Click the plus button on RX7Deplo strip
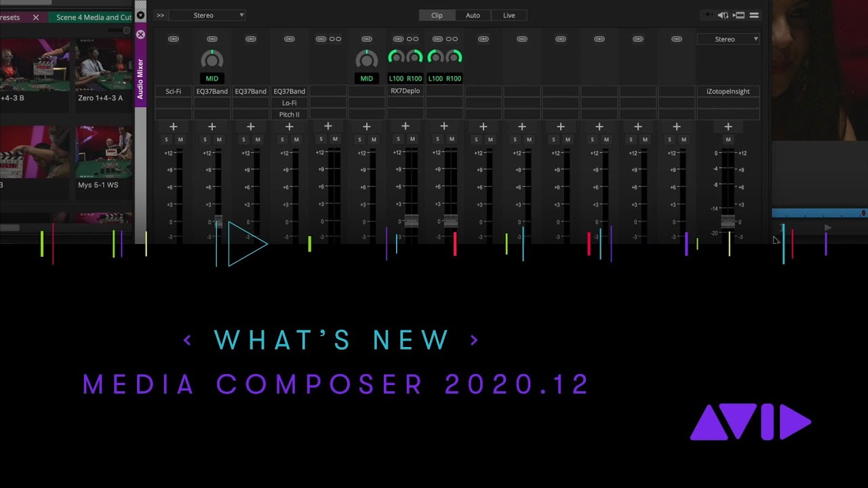Image resolution: width=868 pixels, height=488 pixels. (x=405, y=127)
